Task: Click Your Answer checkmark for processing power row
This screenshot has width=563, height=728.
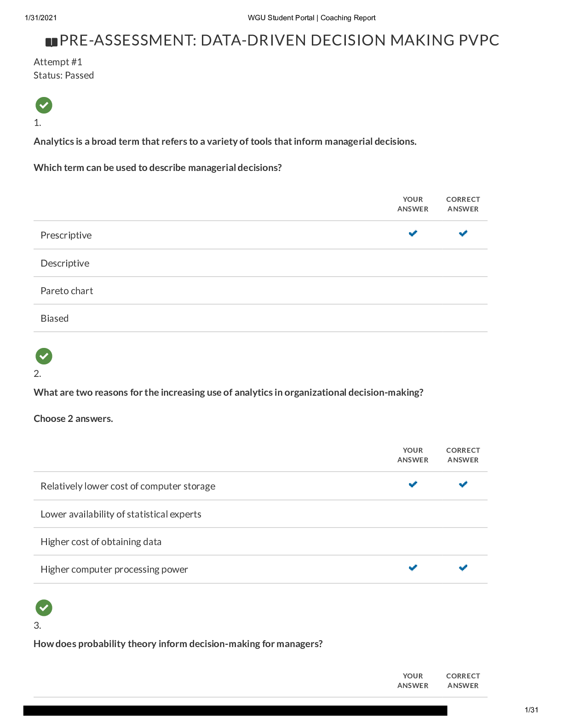Action: click(x=413, y=568)
